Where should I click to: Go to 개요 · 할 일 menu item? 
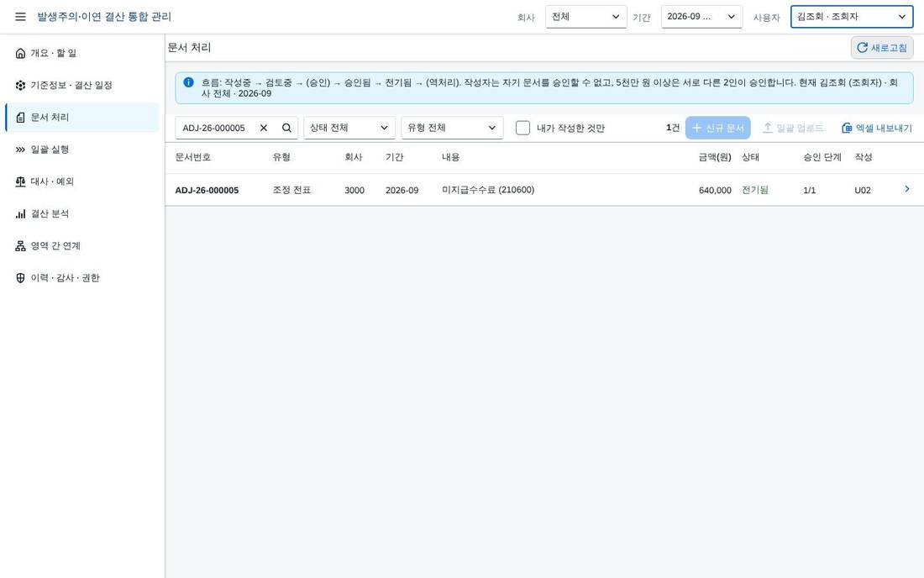click(82, 53)
